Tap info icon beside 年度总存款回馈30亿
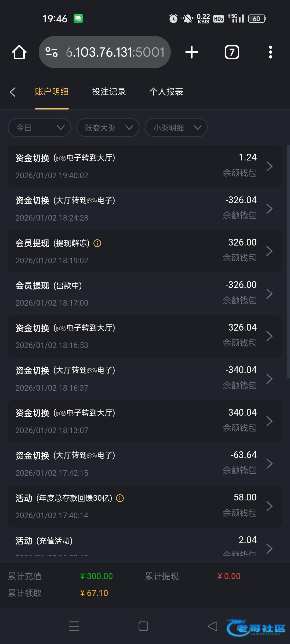290x644 pixels. coord(120,498)
